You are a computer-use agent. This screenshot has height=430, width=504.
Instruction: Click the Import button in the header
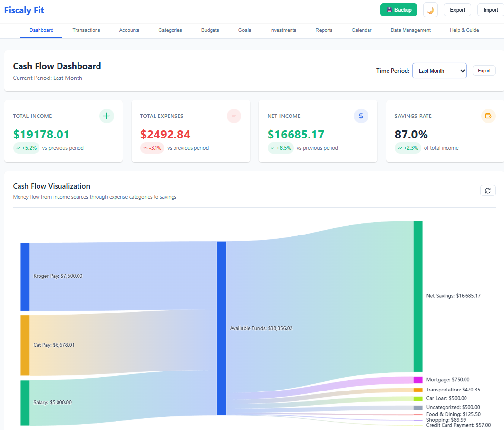490,10
